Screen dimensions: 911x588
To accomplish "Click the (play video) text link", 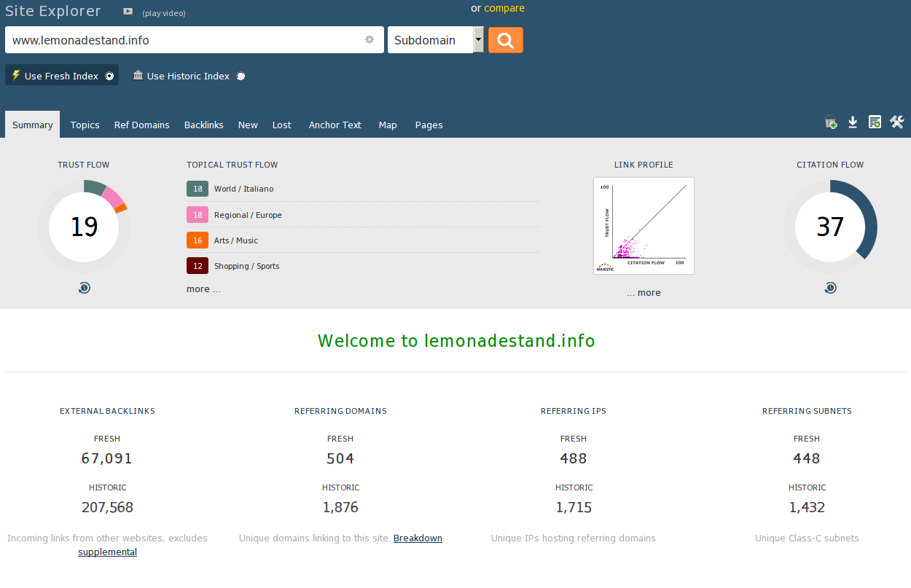I will point(164,13).
